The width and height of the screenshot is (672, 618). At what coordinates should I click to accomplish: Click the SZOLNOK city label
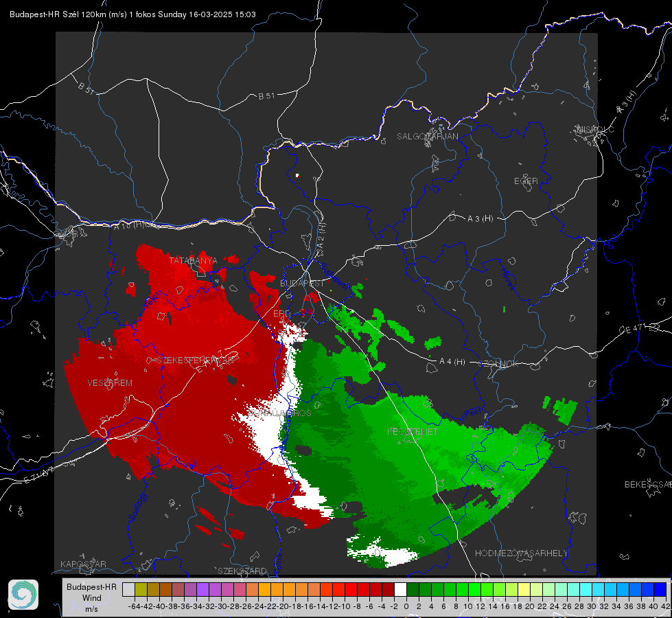tap(498, 364)
